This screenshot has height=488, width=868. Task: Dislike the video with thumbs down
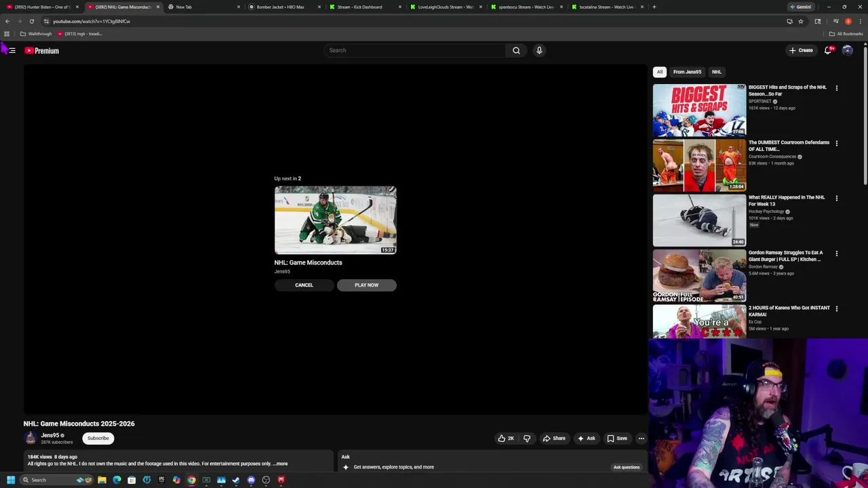point(527,439)
